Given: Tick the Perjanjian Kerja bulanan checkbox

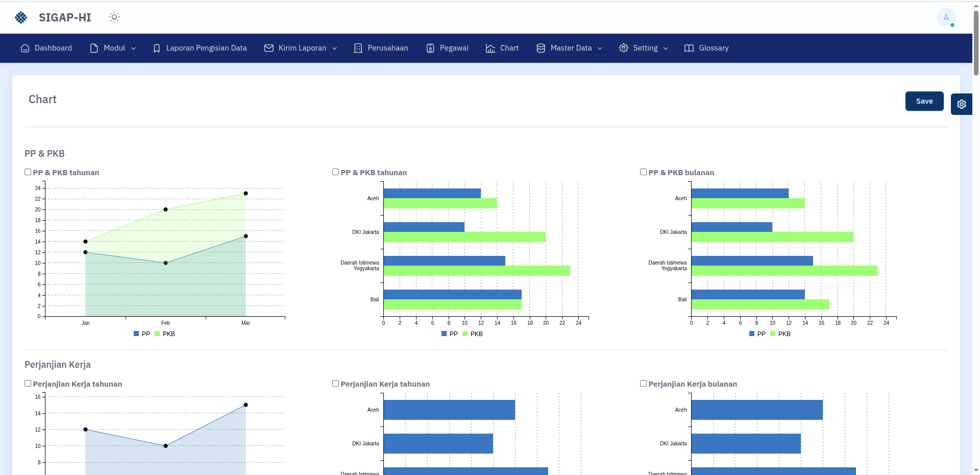Looking at the screenshot, I should pyautogui.click(x=643, y=384).
